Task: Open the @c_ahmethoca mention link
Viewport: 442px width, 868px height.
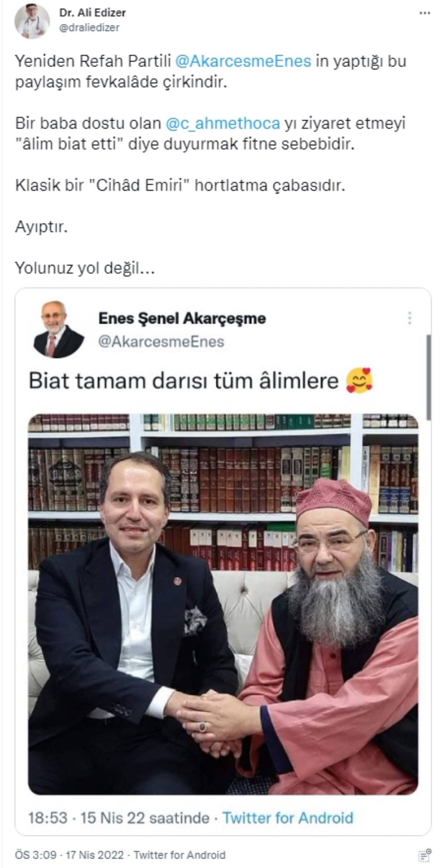Action: click(223, 123)
